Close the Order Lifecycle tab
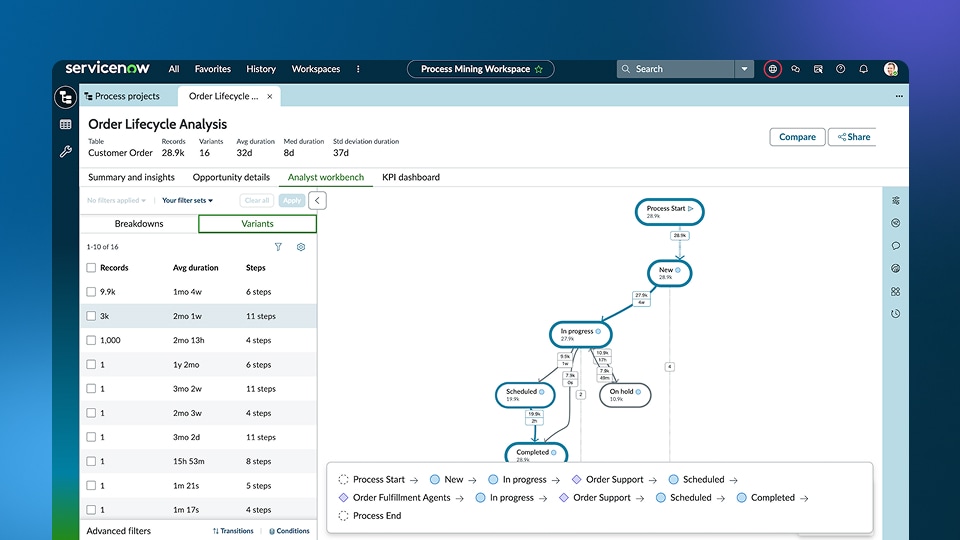 point(269,96)
